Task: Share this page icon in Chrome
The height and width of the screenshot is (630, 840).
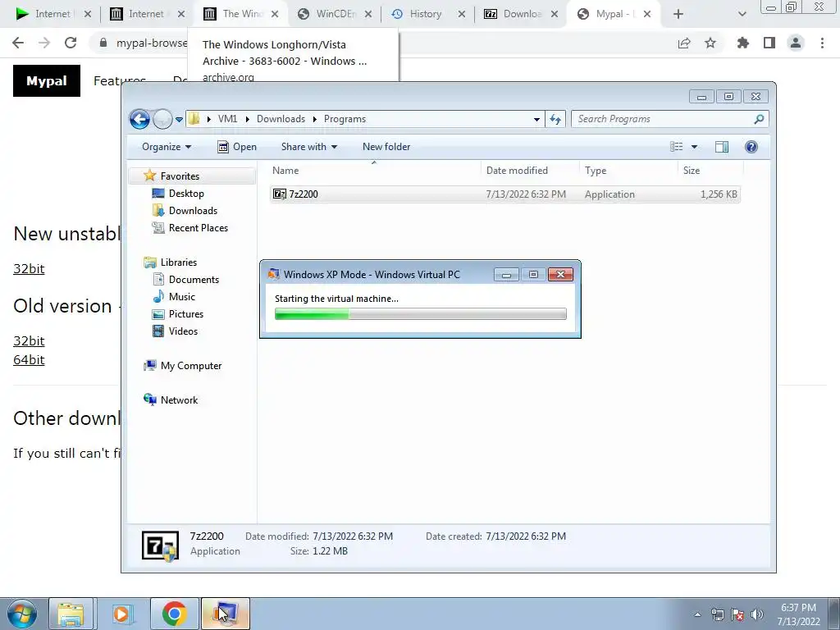Action: tap(684, 43)
